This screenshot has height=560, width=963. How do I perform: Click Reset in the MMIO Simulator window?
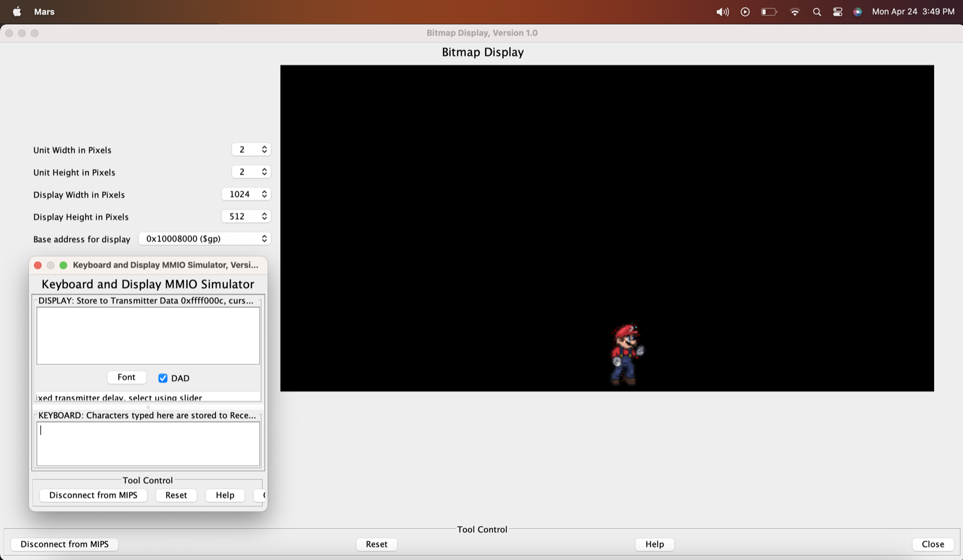coord(176,495)
